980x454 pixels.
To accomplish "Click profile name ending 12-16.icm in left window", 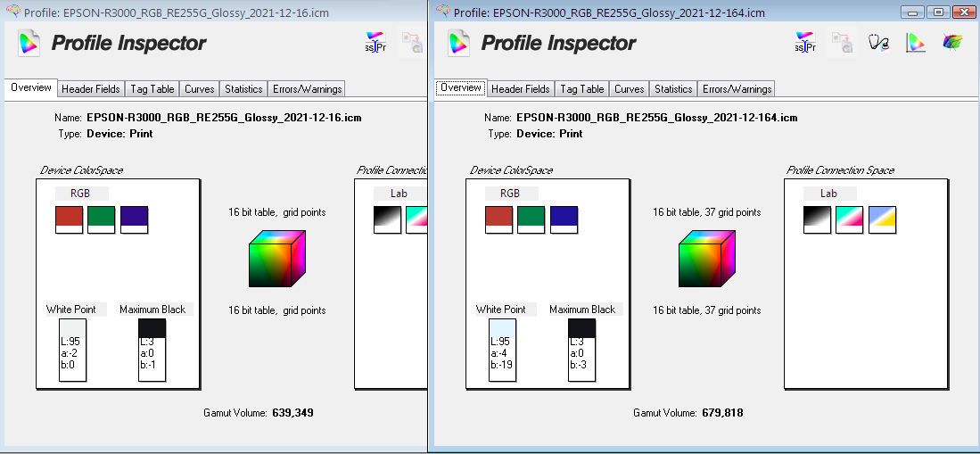I will pos(224,118).
